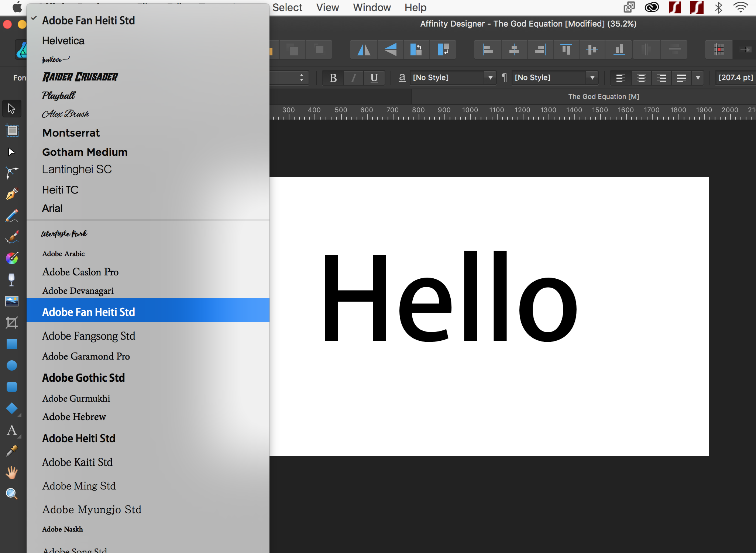The height and width of the screenshot is (553, 756).
Task: Choose Adobe Garamond Pro font
Action: tap(148, 356)
